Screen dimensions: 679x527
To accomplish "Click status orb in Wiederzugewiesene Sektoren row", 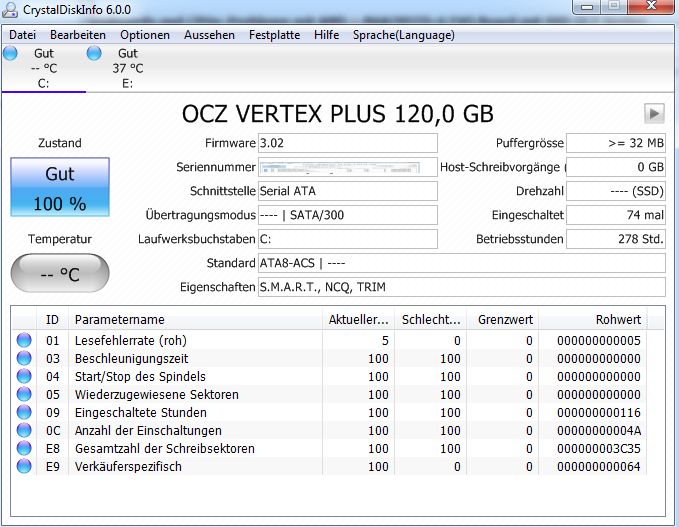I will [24, 394].
